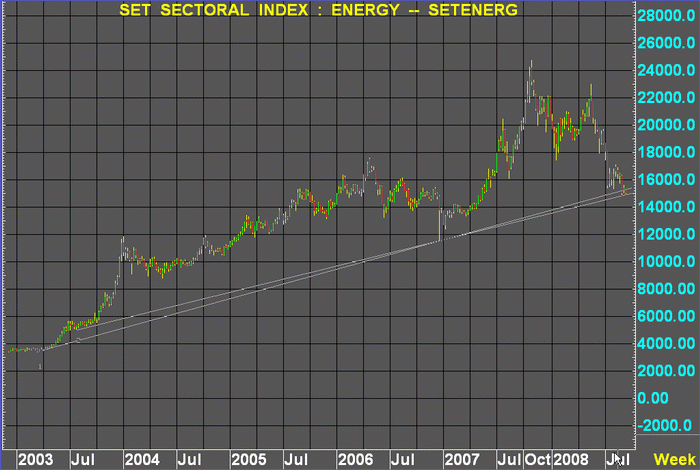Click the 28000.0 price axis label
The width and height of the screenshot is (700, 470).
point(666,16)
